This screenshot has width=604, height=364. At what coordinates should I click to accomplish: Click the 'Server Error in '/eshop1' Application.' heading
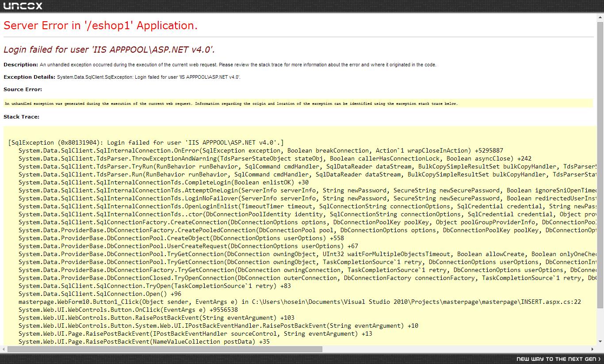(100, 26)
